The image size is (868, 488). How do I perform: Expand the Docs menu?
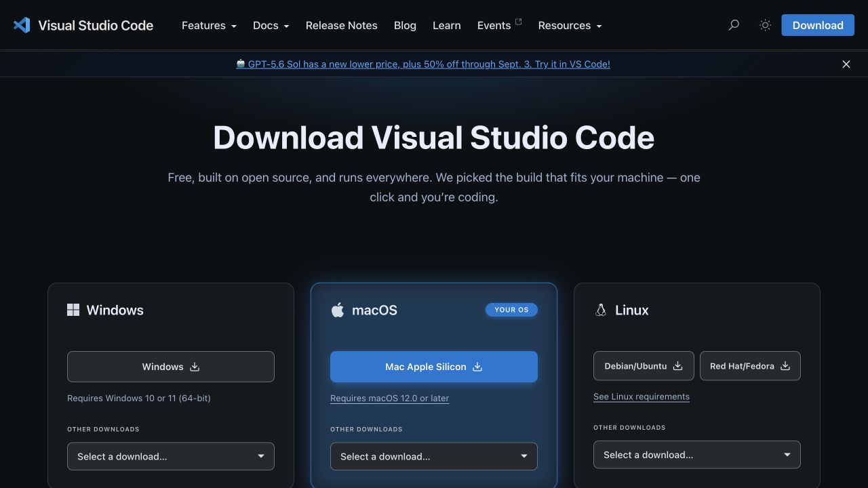(271, 25)
